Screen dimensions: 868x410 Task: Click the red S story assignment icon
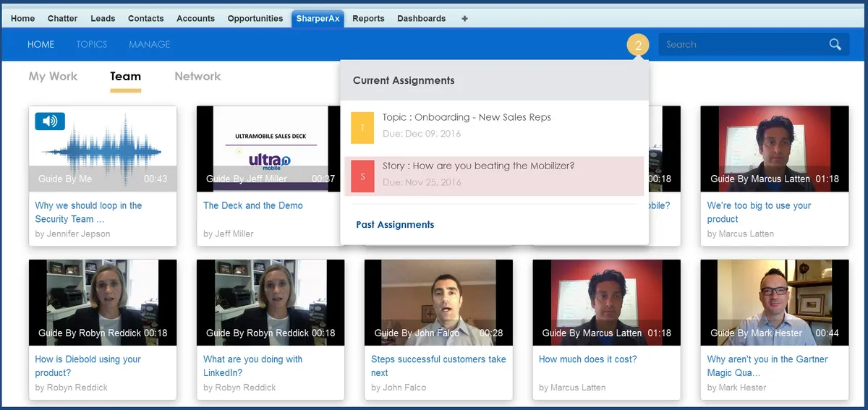(x=362, y=176)
